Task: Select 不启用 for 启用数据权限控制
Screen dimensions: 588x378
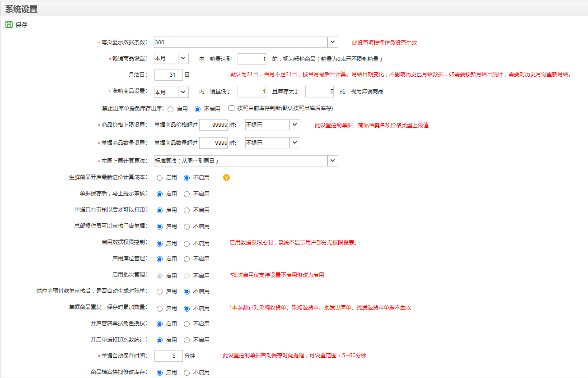Action: coord(187,244)
